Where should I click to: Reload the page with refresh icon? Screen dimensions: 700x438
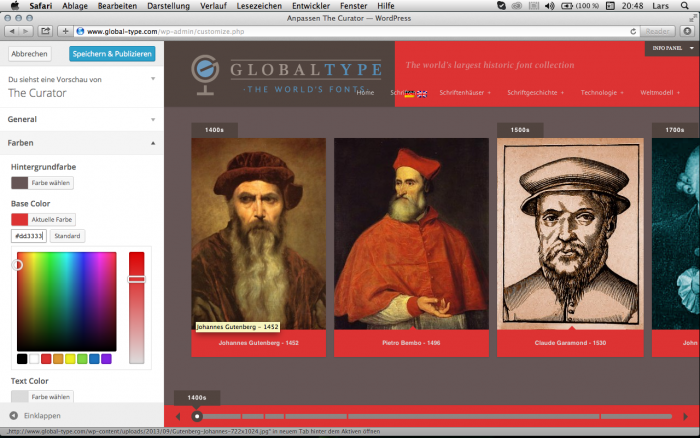pos(633,31)
